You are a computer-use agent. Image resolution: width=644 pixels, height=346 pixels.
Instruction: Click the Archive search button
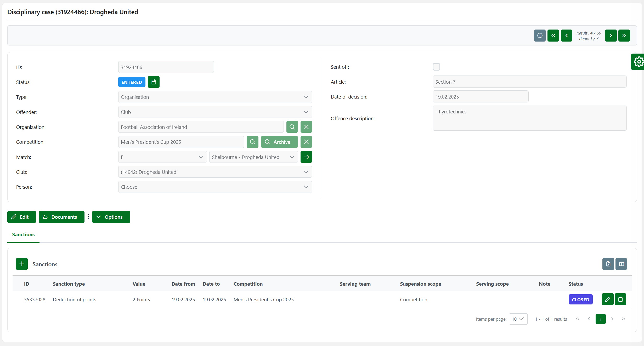(x=279, y=142)
